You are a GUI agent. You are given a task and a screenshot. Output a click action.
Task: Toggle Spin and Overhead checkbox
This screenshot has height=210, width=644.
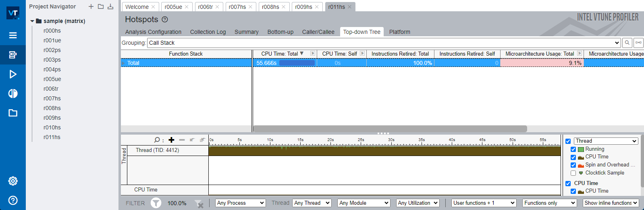pos(573,165)
